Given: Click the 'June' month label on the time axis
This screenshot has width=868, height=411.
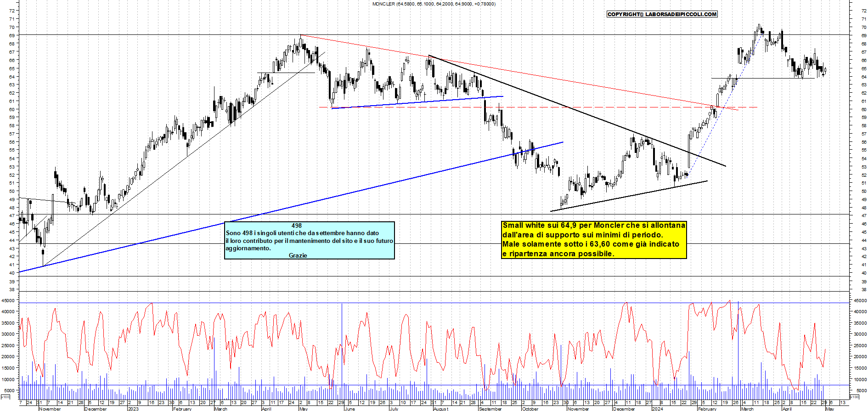Looking at the screenshot, I should (x=350, y=409).
